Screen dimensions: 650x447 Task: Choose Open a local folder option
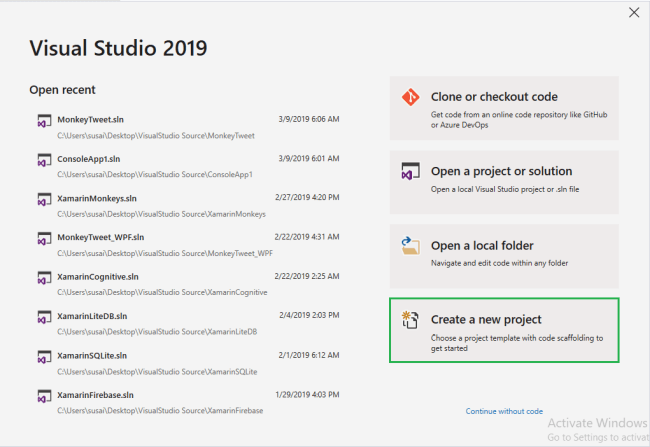click(504, 254)
